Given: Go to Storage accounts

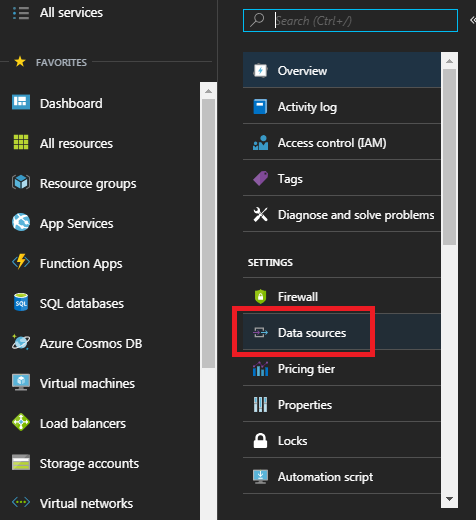Looking at the screenshot, I should [89, 464].
